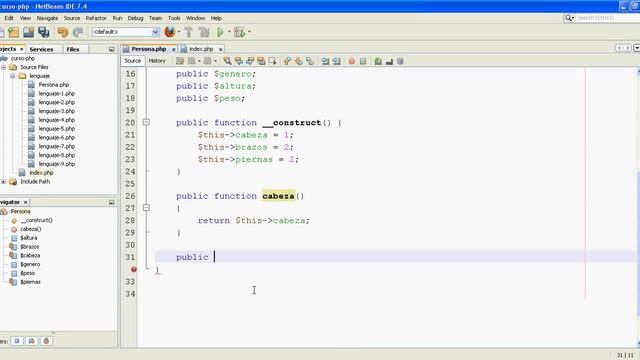Click the gray cylinder icon in the editor toolbar
640x360 pixels.
400,61
